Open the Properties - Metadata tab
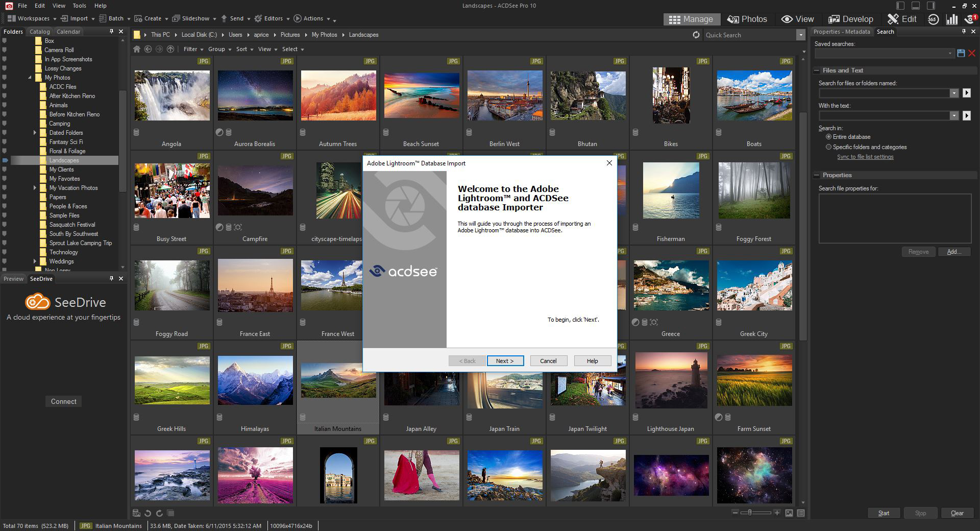 842,32
